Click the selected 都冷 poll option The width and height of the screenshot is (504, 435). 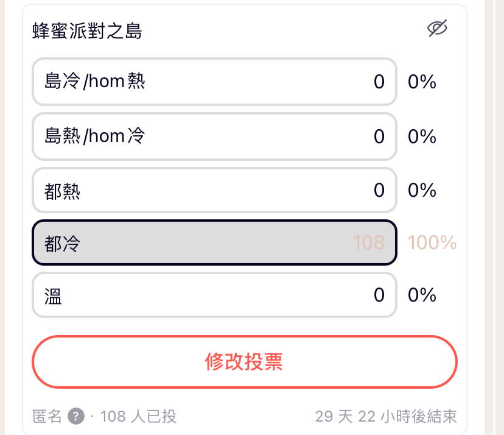point(214,242)
